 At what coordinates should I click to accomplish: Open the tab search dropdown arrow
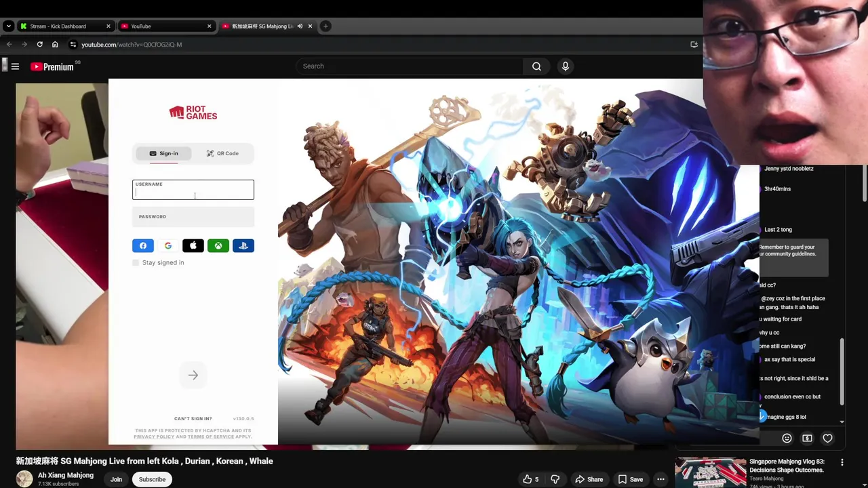click(x=8, y=26)
